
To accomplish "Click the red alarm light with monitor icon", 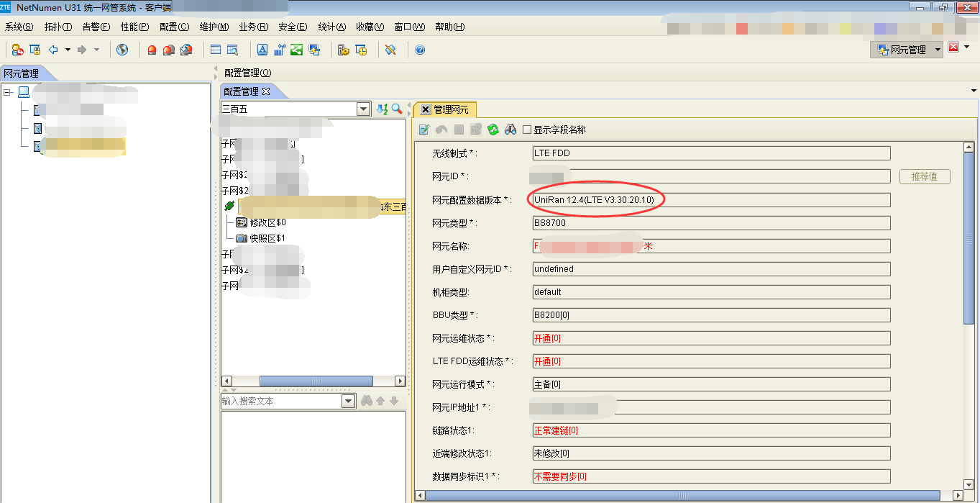I will click(x=169, y=50).
